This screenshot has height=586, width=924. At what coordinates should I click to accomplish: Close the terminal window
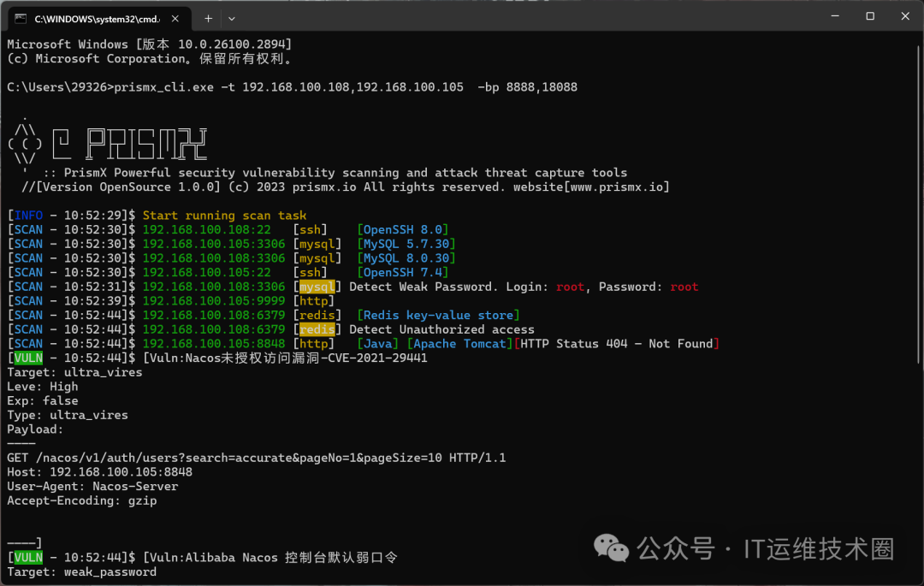(905, 16)
